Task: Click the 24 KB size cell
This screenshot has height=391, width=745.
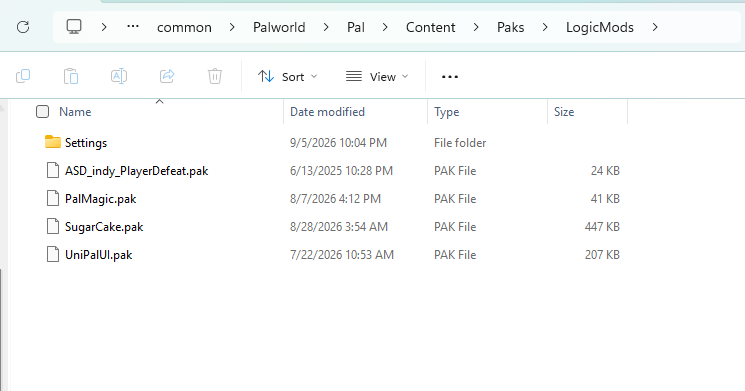Action: coord(605,171)
